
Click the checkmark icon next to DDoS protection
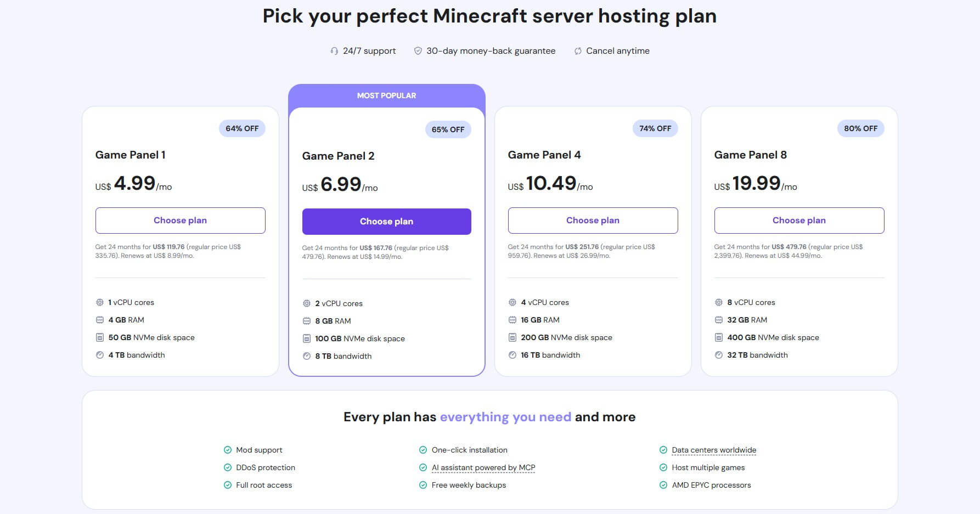coord(227,467)
